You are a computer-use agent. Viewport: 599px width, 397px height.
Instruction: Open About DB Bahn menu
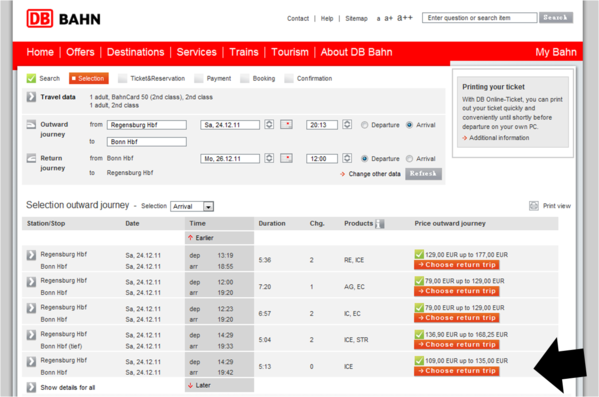356,52
